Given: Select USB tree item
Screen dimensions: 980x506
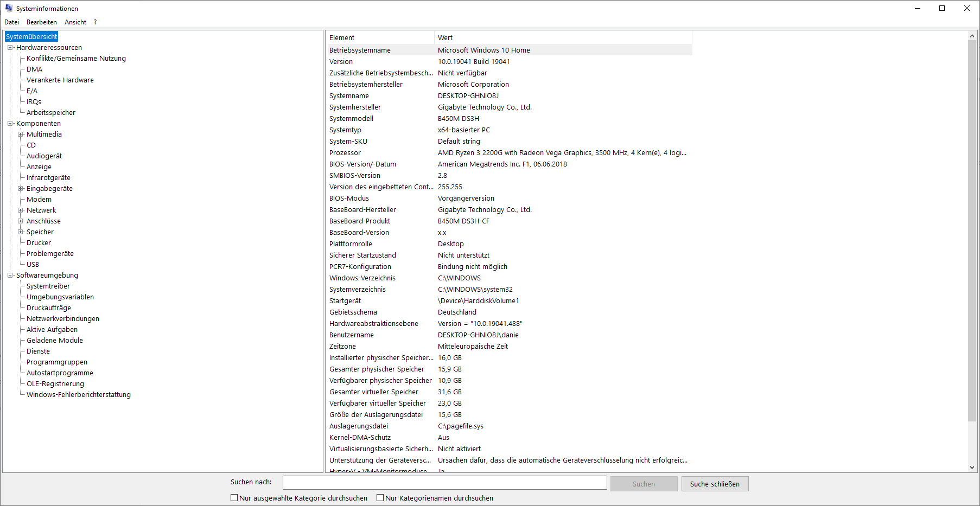Looking at the screenshot, I should point(33,265).
